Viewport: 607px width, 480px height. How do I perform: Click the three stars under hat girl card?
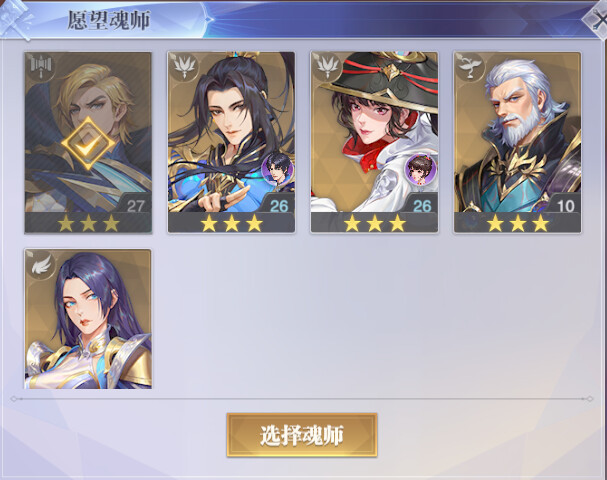[374, 223]
